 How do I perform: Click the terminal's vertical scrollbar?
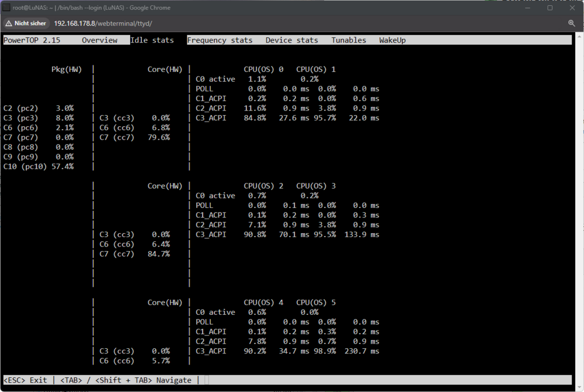(x=579, y=210)
